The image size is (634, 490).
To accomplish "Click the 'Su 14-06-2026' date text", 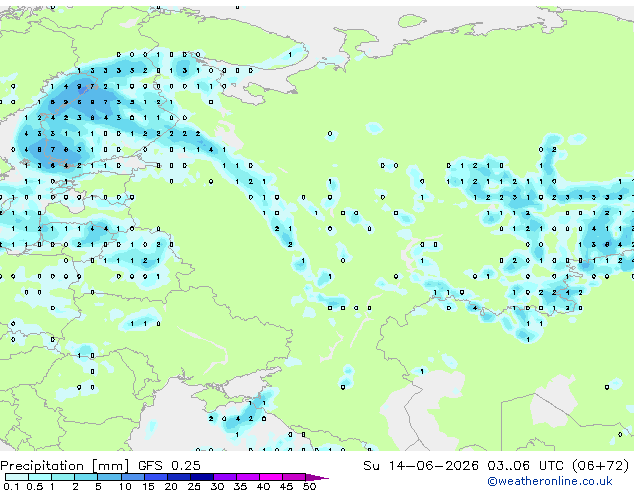I will 421,466.
